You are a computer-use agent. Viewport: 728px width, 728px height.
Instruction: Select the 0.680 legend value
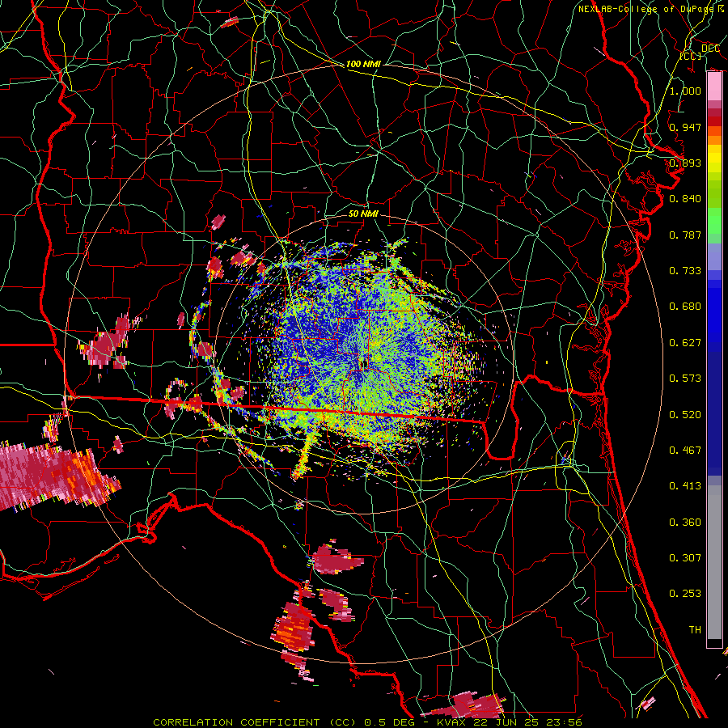coord(685,307)
